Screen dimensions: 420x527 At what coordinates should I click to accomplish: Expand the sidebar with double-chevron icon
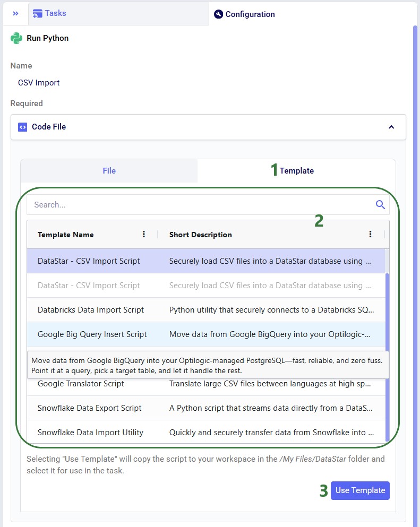click(15, 13)
